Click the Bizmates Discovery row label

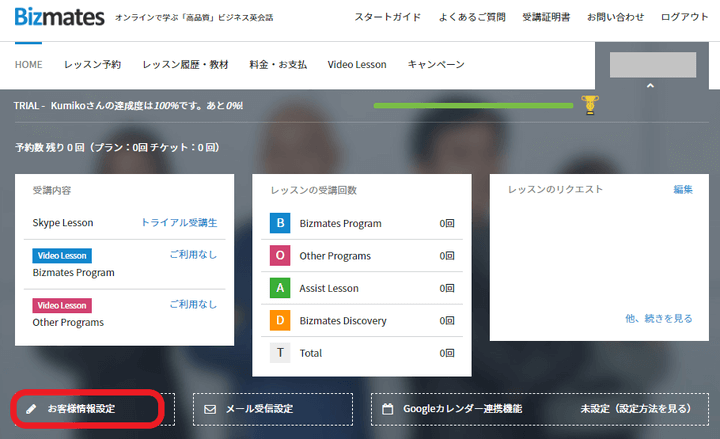pos(343,321)
